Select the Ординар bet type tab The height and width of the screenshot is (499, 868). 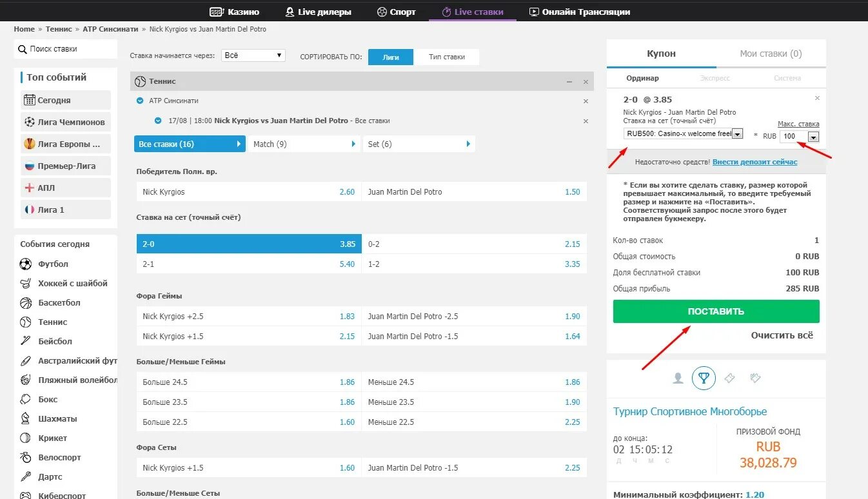click(643, 78)
